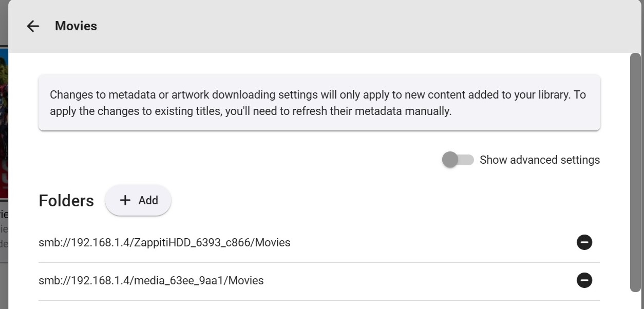Remove the media_63ee_9aa1 Movies folder
The height and width of the screenshot is (309, 644).
click(584, 280)
